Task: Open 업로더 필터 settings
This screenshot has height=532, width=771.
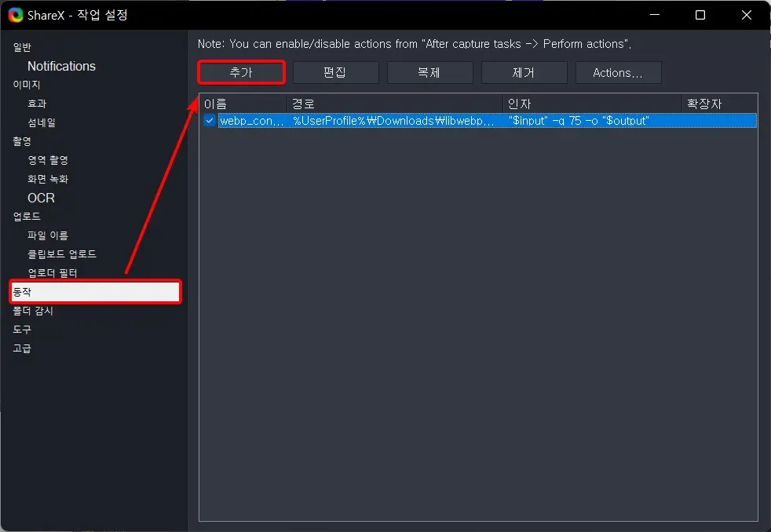Action: tap(53, 272)
